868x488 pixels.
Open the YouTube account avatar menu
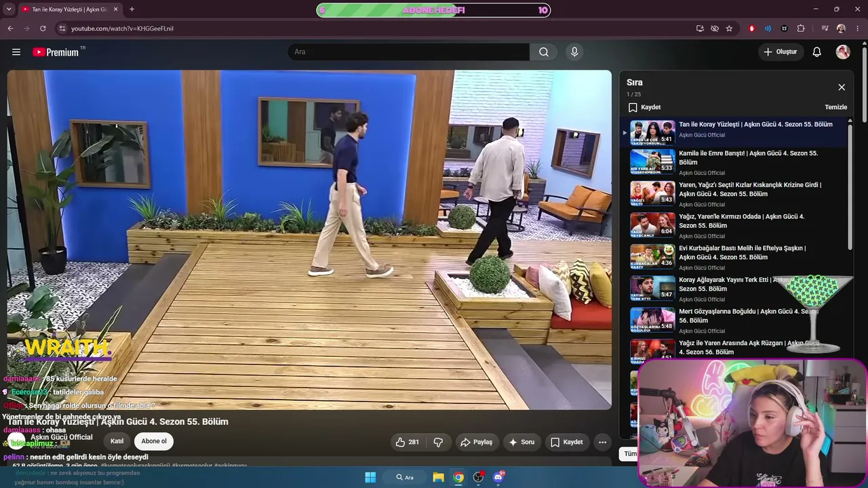[x=843, y=52]
